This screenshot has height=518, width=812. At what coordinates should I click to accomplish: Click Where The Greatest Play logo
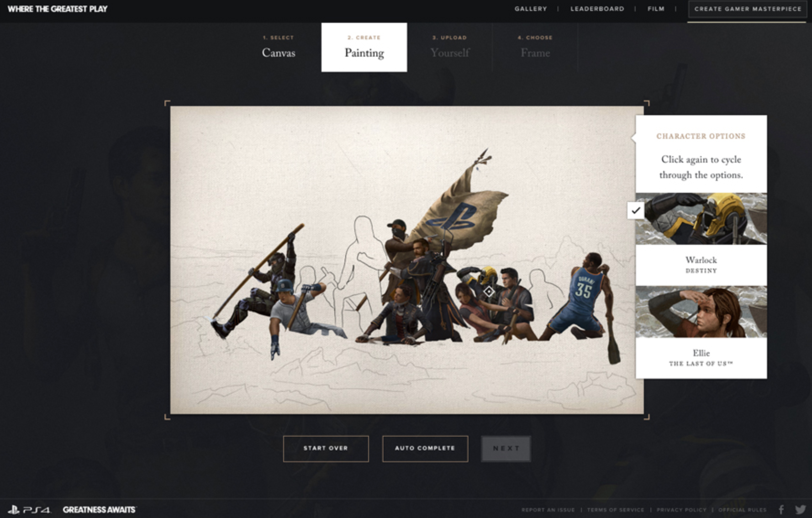pyautogui.click(x=58, y=9)
